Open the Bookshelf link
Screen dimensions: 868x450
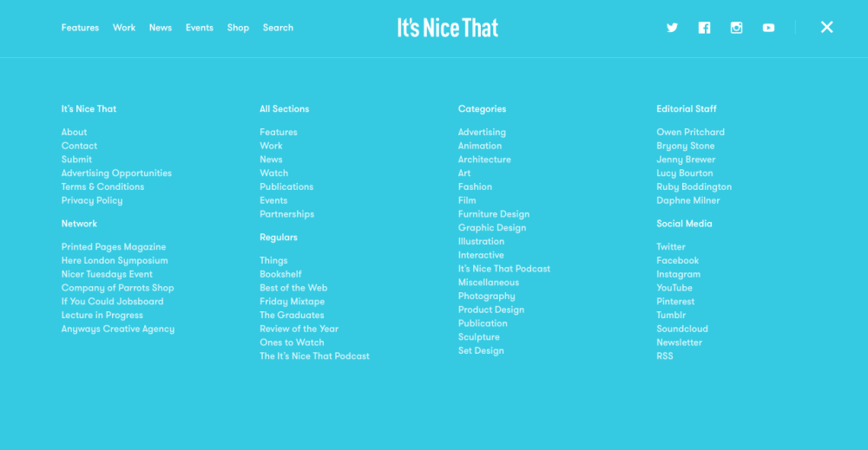(280, 274)
